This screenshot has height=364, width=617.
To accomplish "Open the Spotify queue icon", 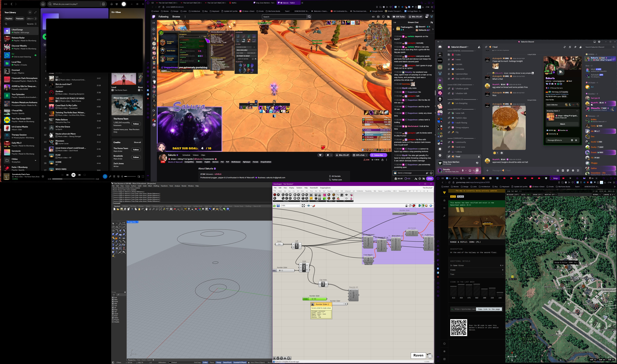I will tap(114, 176).
